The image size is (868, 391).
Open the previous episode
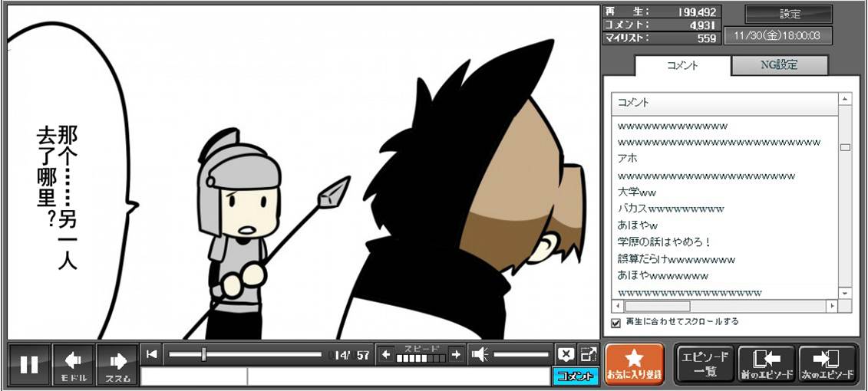click(765, 364)
